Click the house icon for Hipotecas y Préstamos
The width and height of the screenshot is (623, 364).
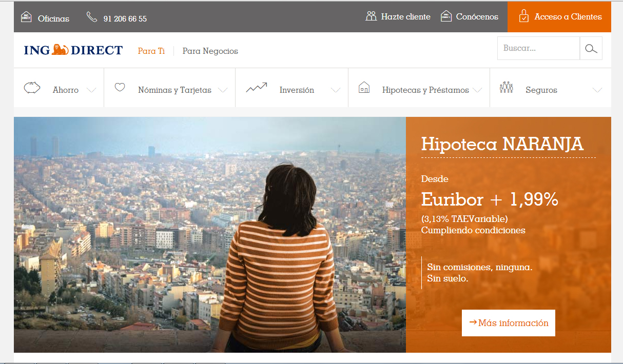click(364, 88)
